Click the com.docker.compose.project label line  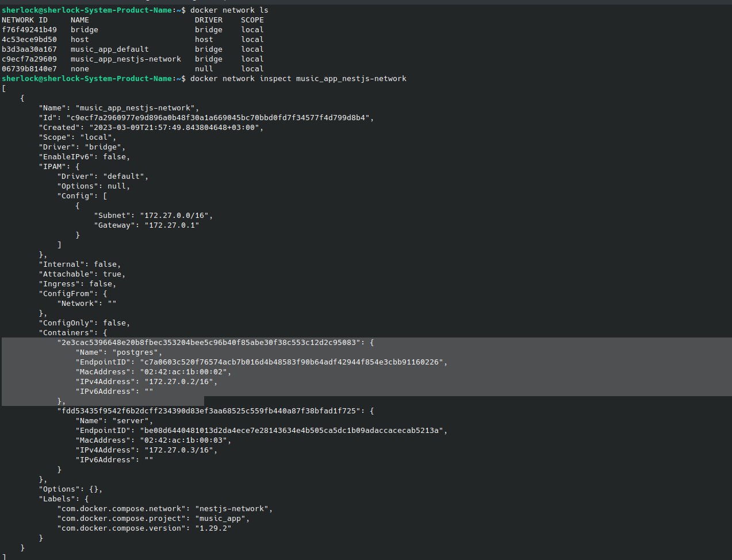pos(153,518)
